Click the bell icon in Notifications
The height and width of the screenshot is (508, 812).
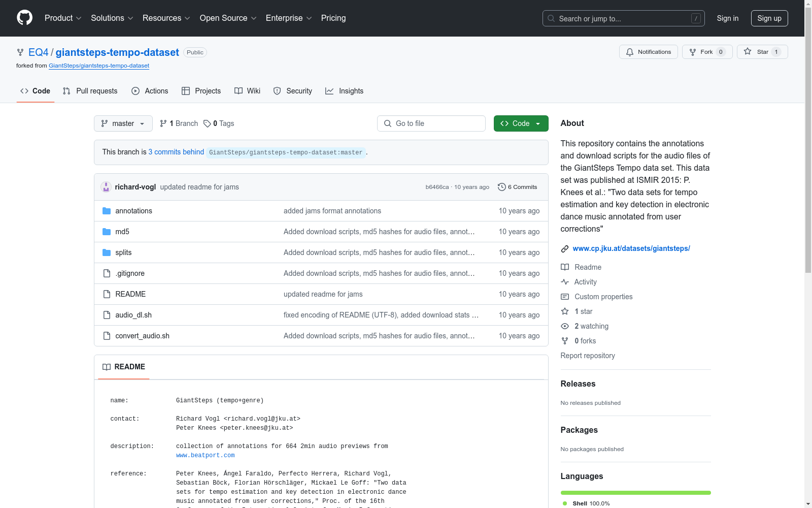pos(630,52)
